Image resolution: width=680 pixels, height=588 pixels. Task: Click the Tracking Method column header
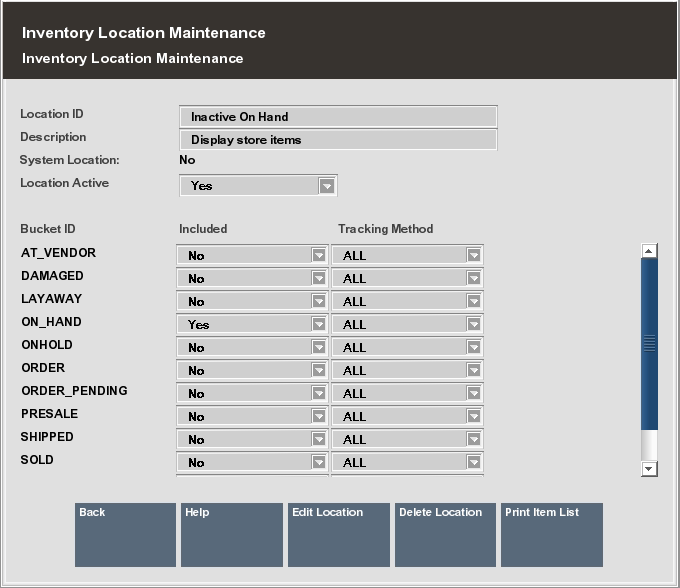[x=386, y=229]
